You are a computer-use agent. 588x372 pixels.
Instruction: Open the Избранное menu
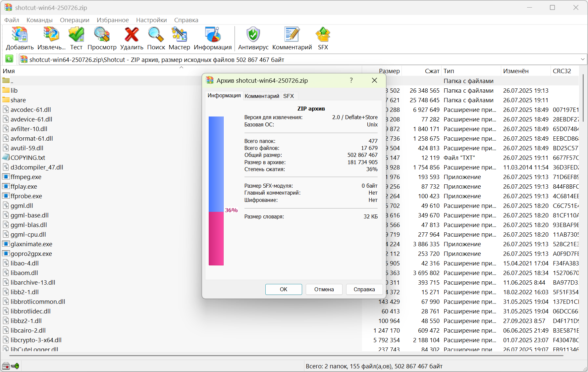click(113, 20)
